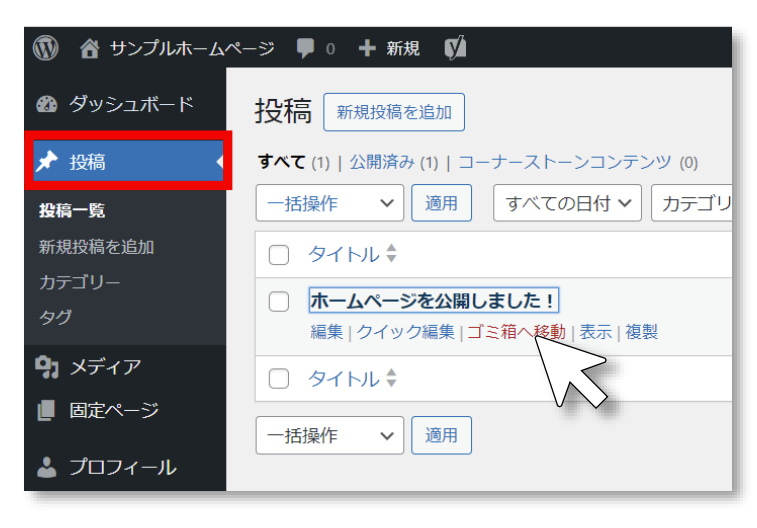Image resolution: width=757 pixels, height=528 pixels.
Task: Expand the すべての日付 filter dropdown
Action: tap(567, 203)
